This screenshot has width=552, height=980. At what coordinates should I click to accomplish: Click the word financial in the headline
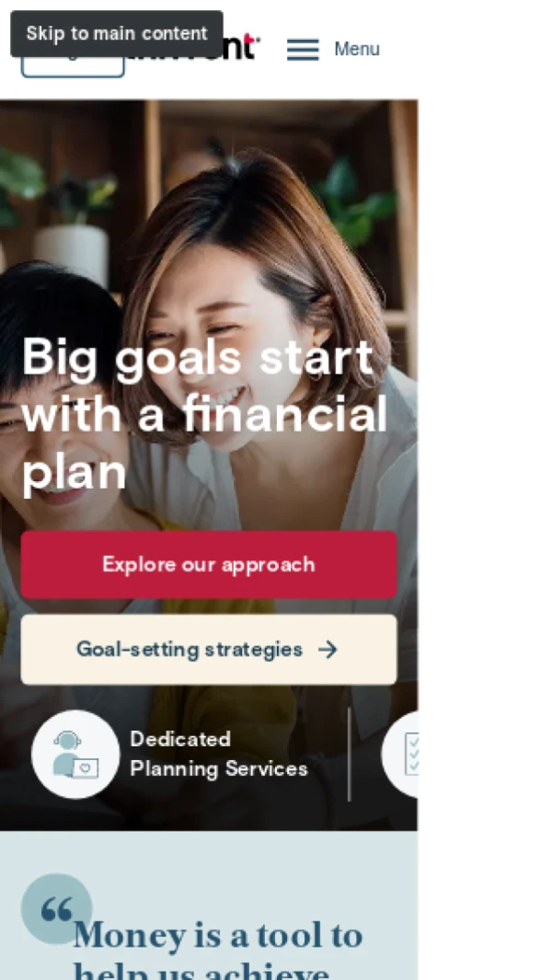(x=285, y=414)
